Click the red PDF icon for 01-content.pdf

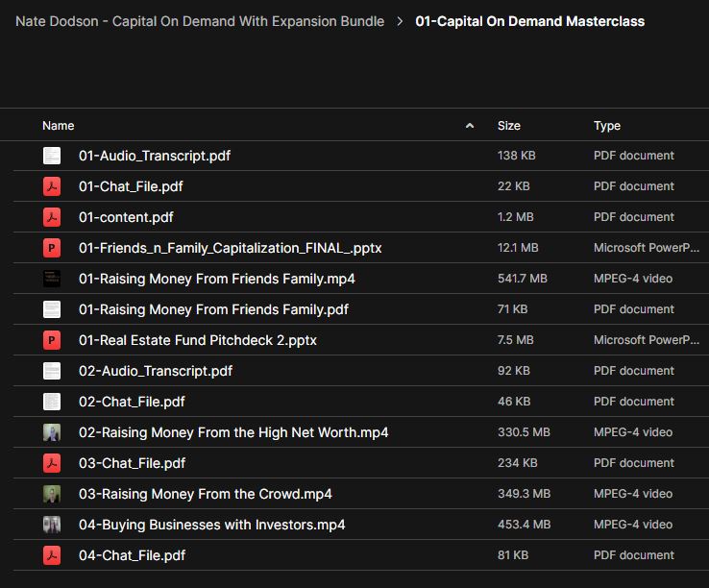point(52,217)
